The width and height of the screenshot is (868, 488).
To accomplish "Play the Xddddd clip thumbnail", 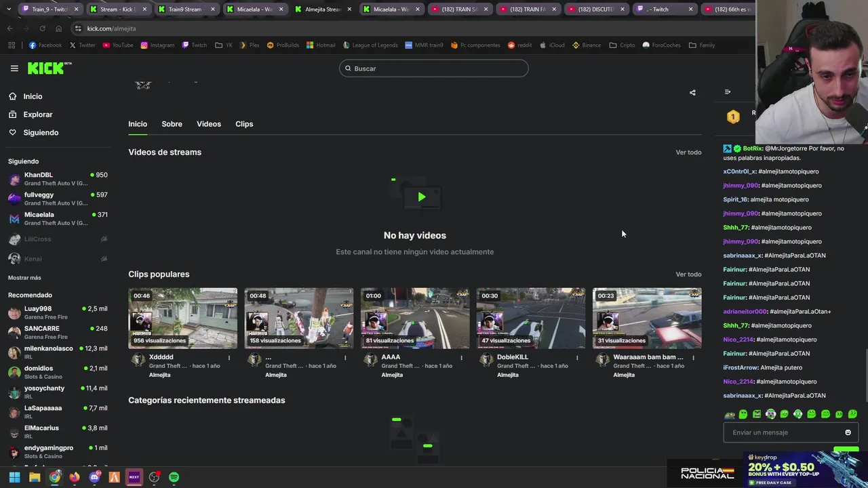I will (183, 319).
